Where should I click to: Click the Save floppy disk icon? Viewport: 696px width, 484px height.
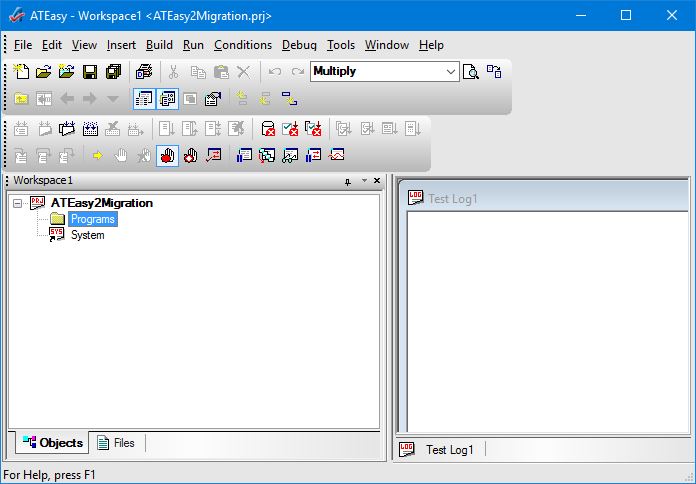coord(90,71)
